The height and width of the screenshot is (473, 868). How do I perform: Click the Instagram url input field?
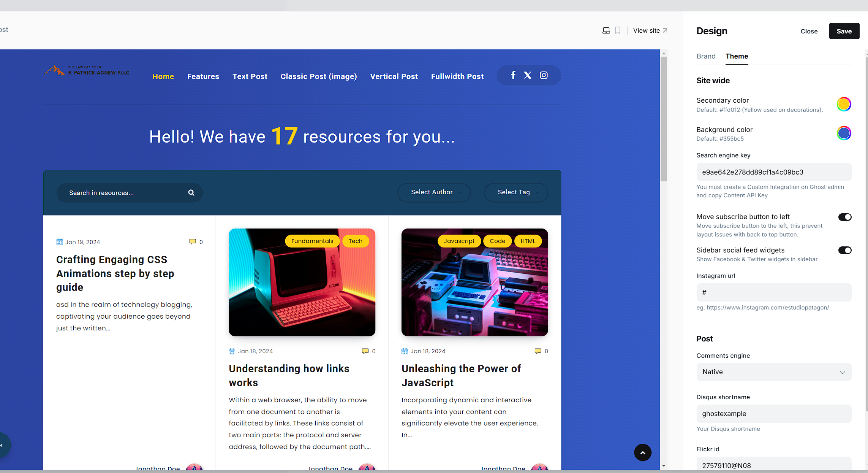[774, 292]
